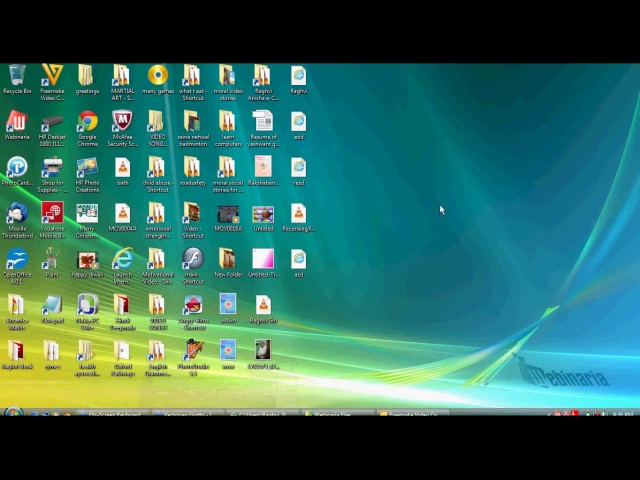Select the Resume of yashwant document
Screen dimensions: 640x480
pyautogui.click(x=263, y=129)
